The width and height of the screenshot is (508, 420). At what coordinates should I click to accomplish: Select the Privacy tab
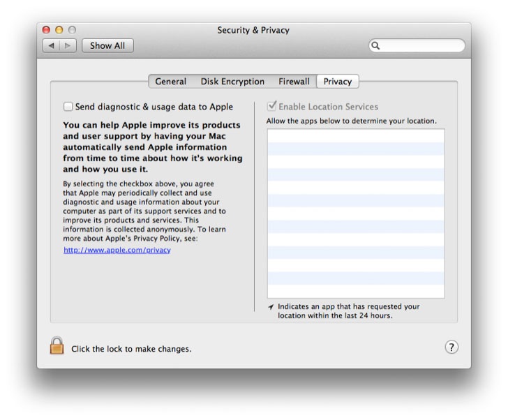click(x=338, y=82)
